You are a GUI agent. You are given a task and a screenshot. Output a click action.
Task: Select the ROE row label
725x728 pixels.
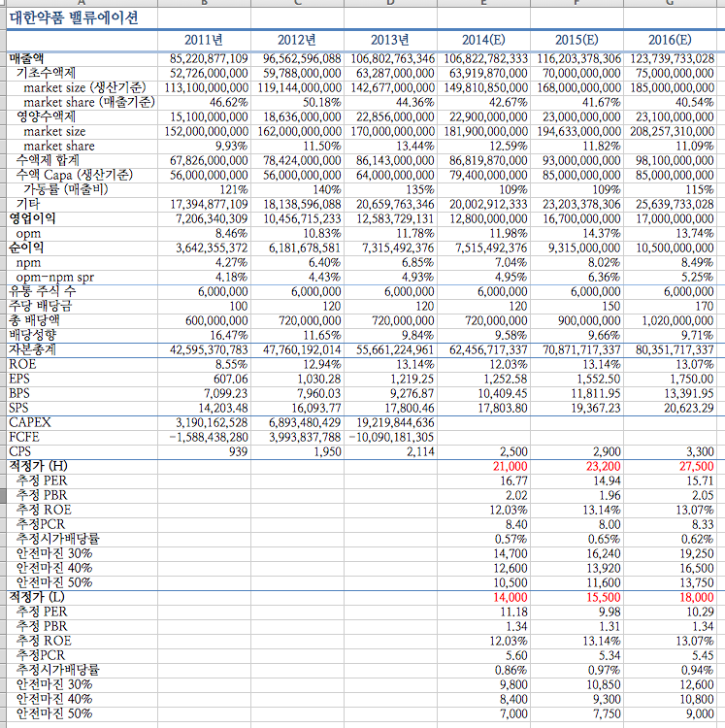[x=22, y=364]
